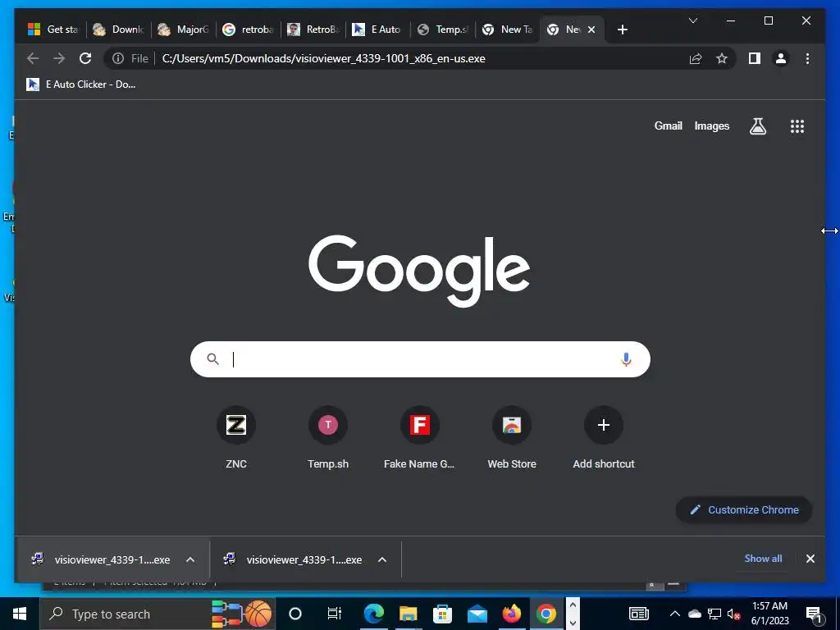840x630 pixels.
Task: Click Customize Chrome button
Action: coord(744,509)
